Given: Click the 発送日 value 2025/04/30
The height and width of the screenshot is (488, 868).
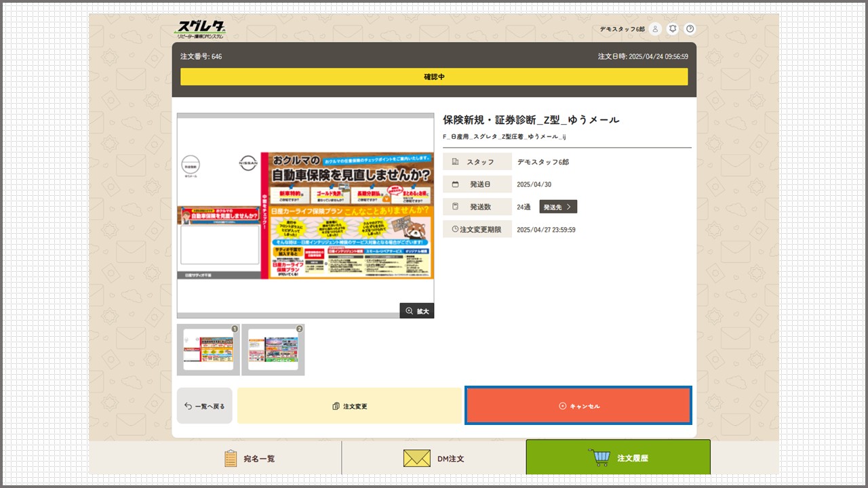Looking at the screenshot, I should 534,184.
